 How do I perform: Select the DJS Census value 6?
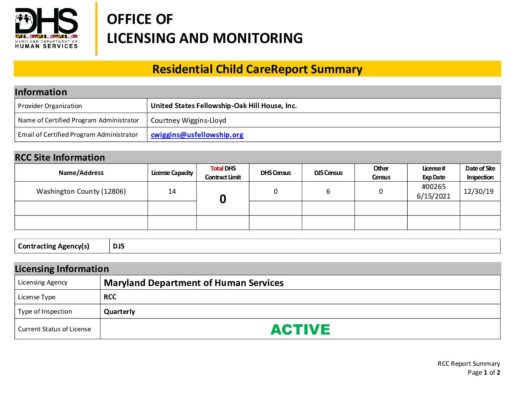[x=328, y=191]
